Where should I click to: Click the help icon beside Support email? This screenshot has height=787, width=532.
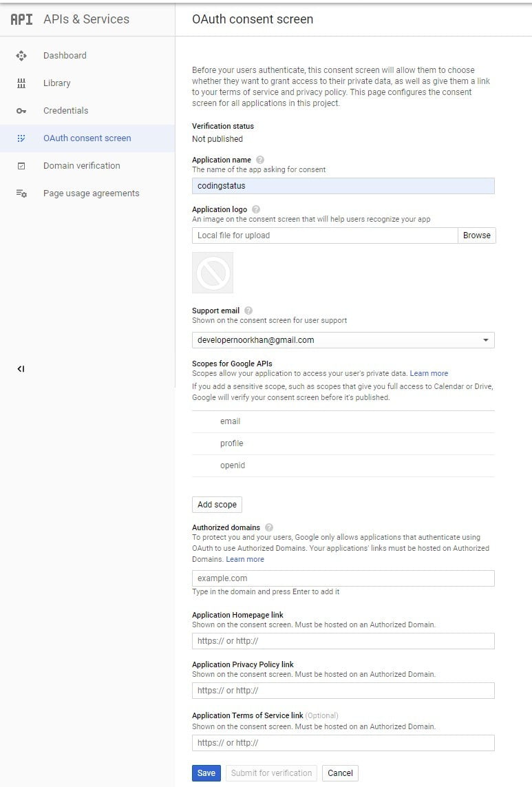coord(248,310)
